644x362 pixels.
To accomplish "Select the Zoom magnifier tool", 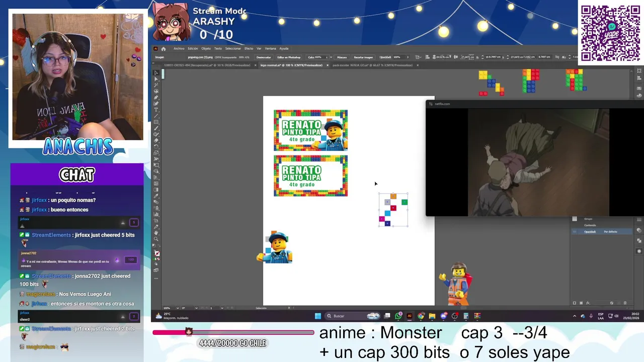I will (x=156, y=239).
